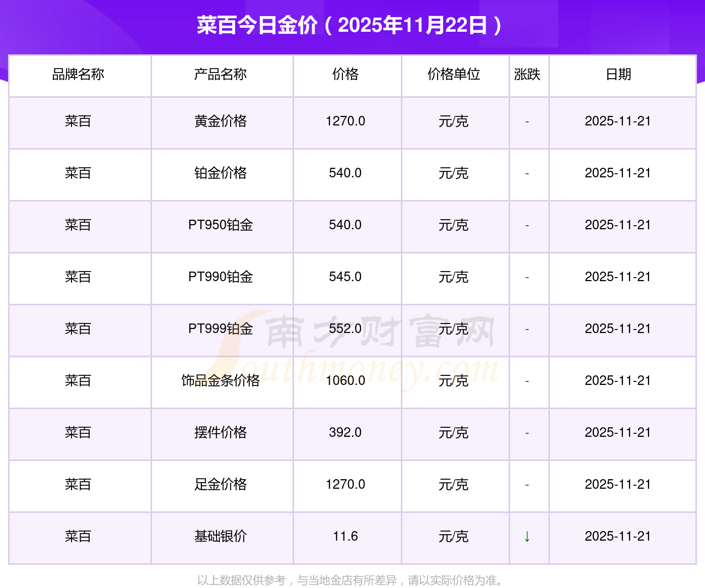The image size is (705, 588).
Task: Select 元/克 unit in the PT990铂金 row
Action: (454, 277)
